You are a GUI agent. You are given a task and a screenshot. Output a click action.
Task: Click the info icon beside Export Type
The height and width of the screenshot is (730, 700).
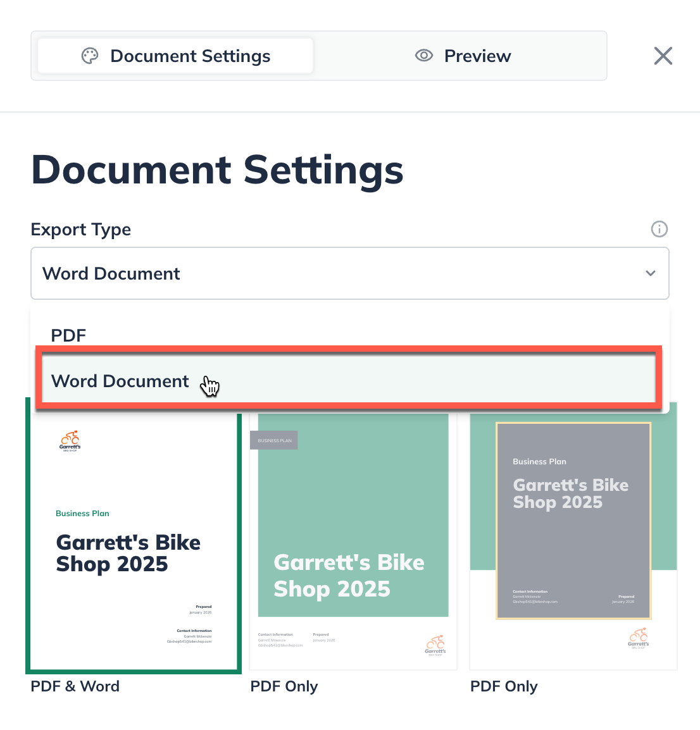(x=659, y=229)
